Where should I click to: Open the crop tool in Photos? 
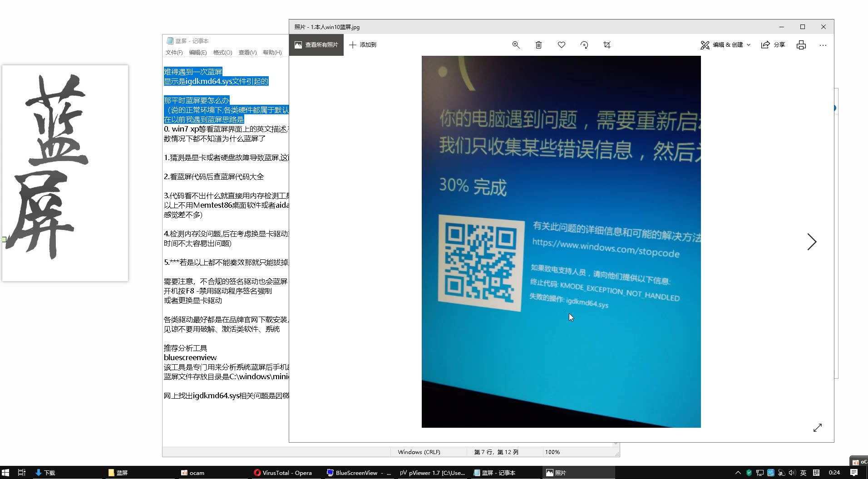607,45
